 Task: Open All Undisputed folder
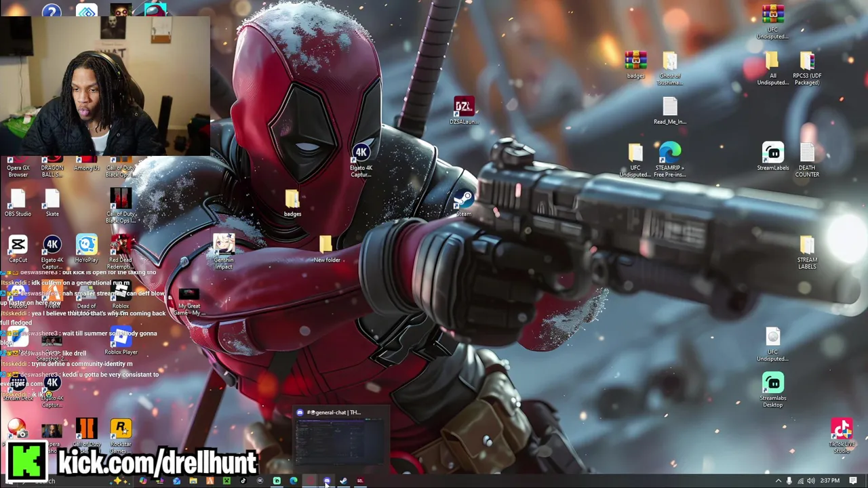pos(772,68)
